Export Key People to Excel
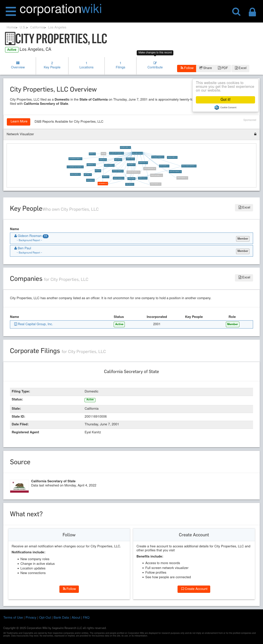Screen dimensions: 263x644 tap(244, 208)
